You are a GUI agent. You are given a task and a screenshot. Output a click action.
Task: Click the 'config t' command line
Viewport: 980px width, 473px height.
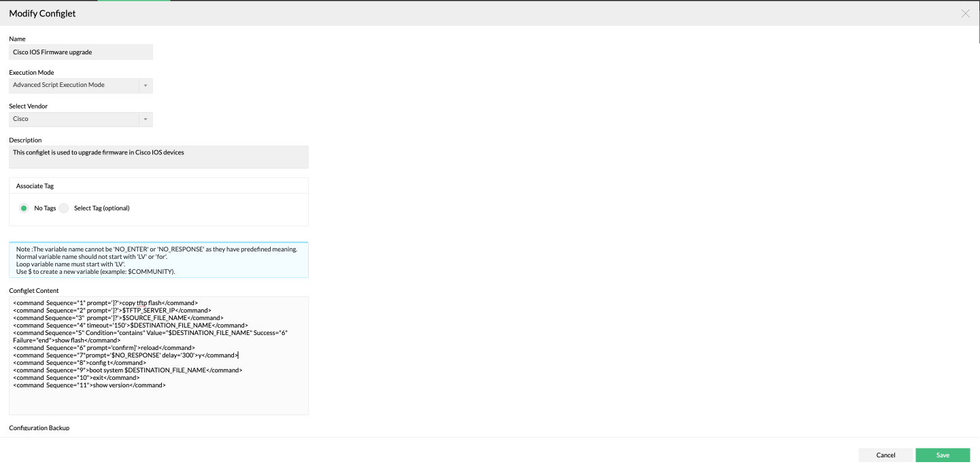tap(80, 363)
